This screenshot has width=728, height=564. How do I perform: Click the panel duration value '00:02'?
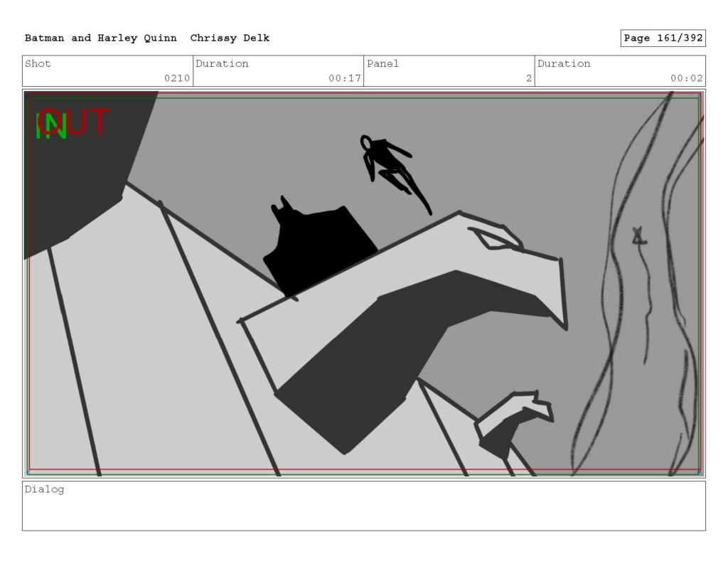(686, 78)
